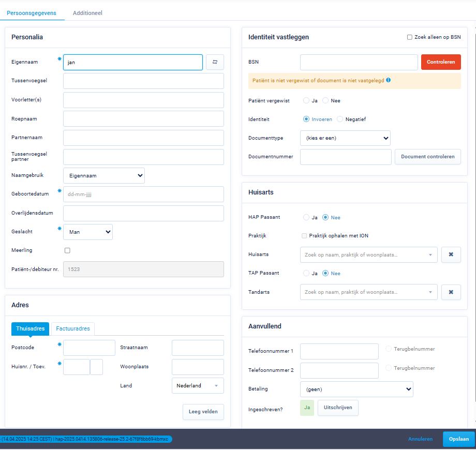
Task: Click the info icon in the yellow warning
Action: [x=388, y=80]
